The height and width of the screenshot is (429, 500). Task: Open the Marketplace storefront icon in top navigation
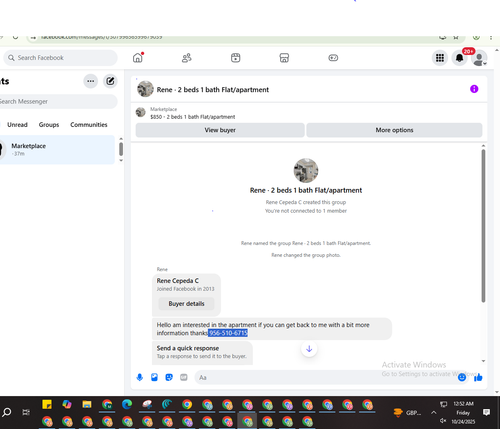[284, 58]
